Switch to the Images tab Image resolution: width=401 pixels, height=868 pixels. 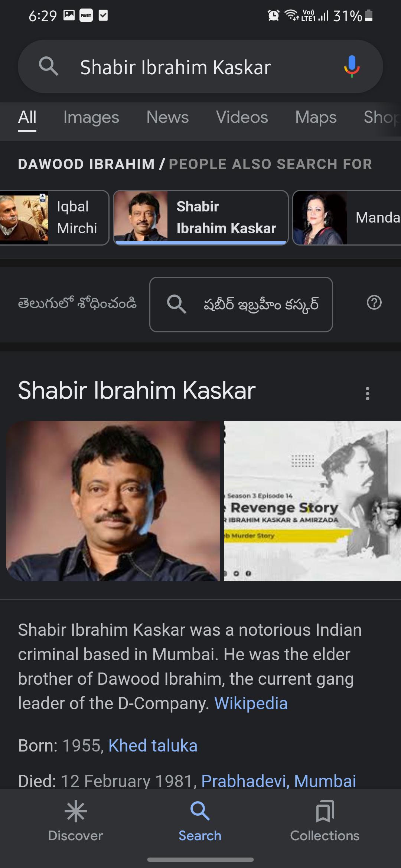click(91, 117)
